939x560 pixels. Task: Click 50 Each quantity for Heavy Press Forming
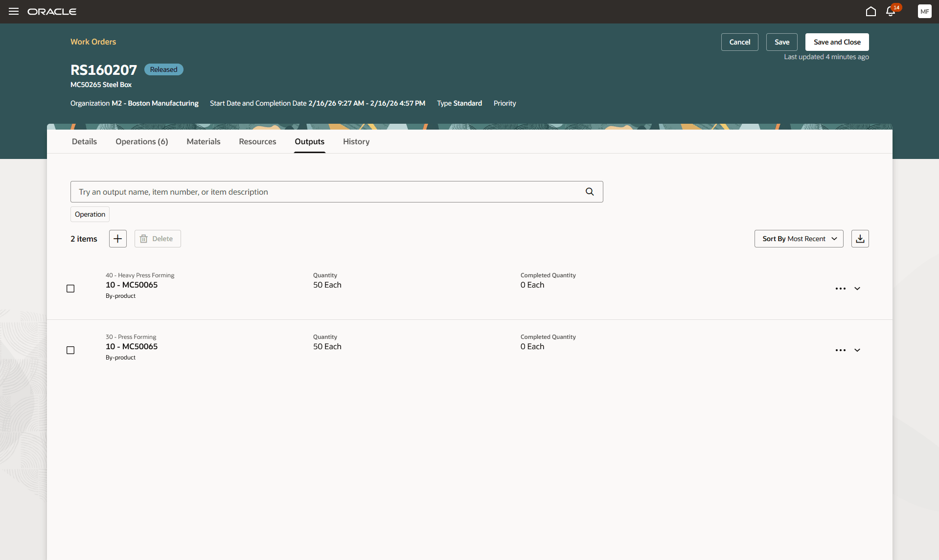tap(327, 285)
